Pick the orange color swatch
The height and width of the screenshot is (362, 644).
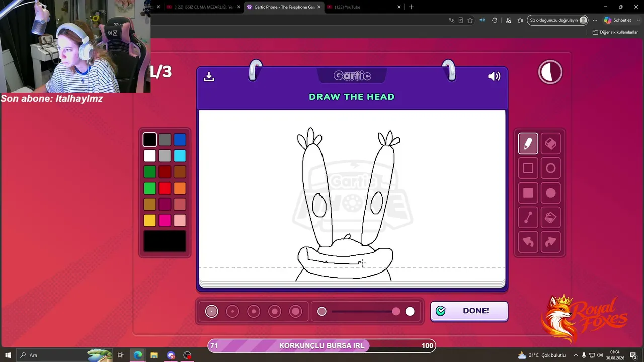(x=180, y=188)
